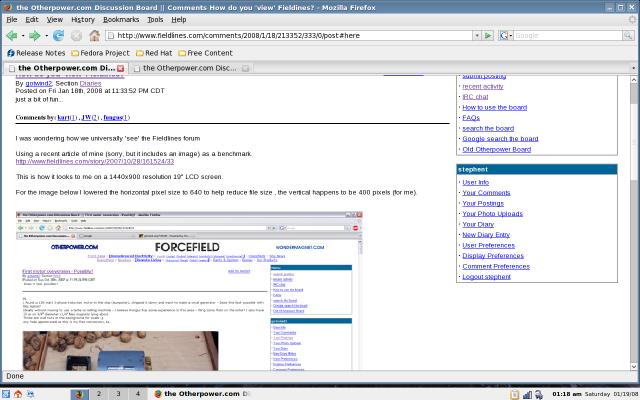Click the embedded FORCEFIELD screenshot image

point(189,291)
